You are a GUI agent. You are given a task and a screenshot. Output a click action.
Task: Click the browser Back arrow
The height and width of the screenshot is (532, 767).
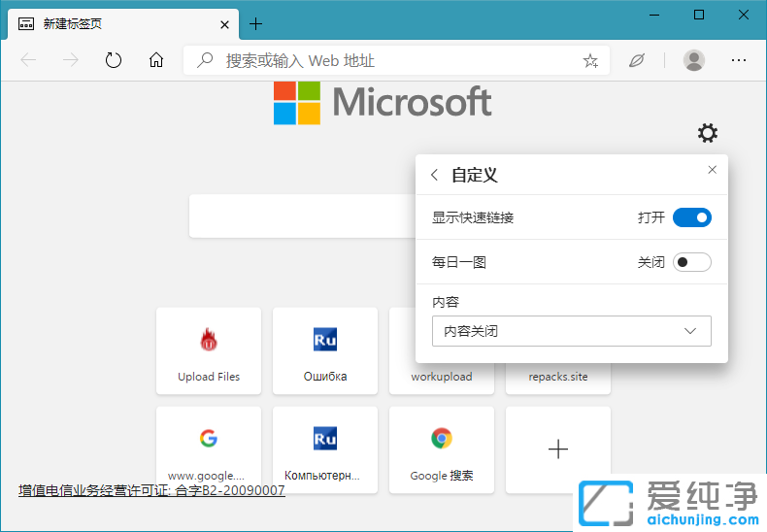(28, 60)
